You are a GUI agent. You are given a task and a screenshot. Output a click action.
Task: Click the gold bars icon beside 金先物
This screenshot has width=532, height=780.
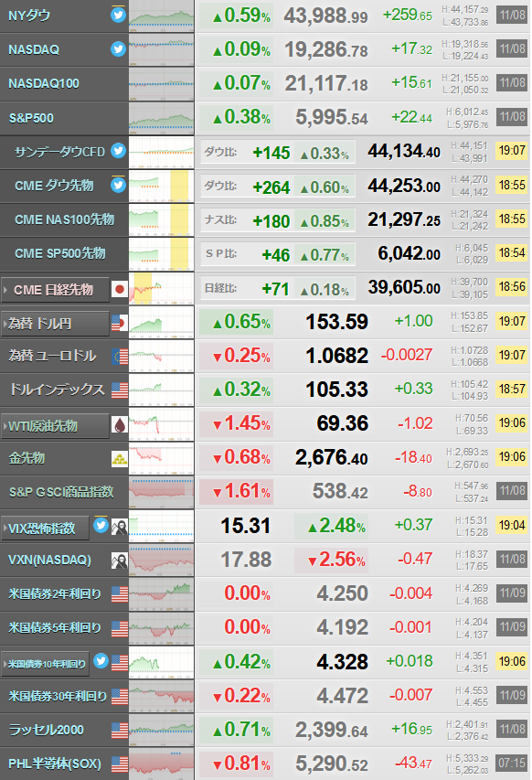120,459
